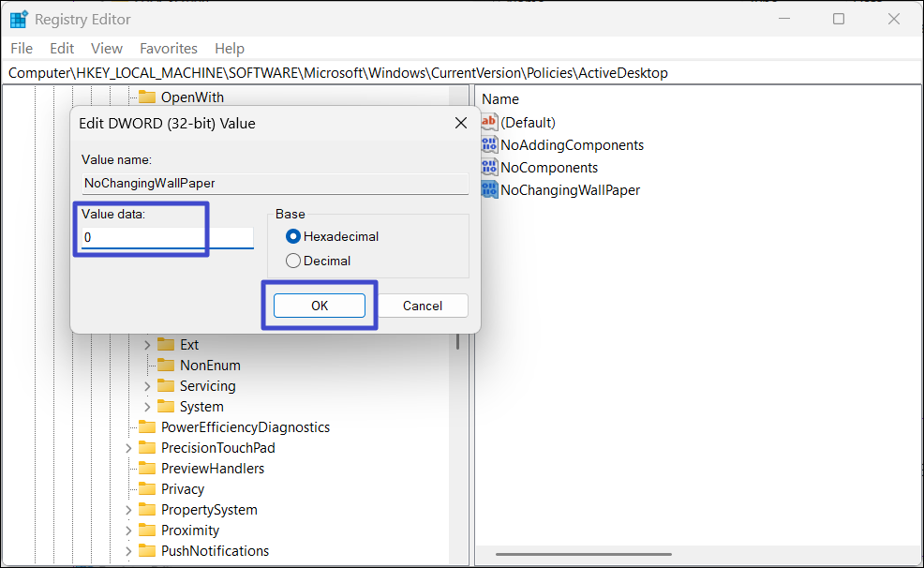Open the Favorites menu
Viewport: 924px width, 568px height.
pos(169,49)
